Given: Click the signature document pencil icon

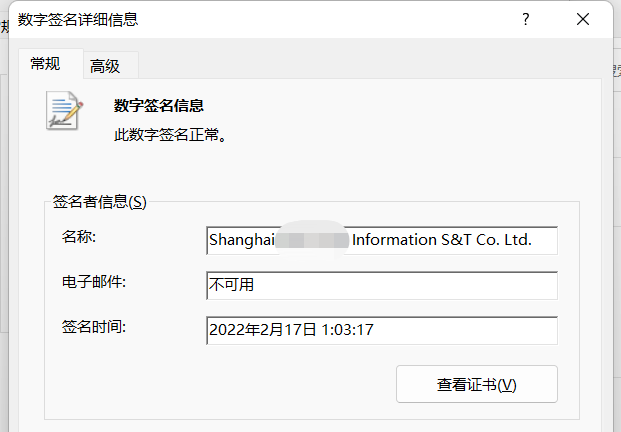Looking at the screenshot, I should [x=65, y=110].
